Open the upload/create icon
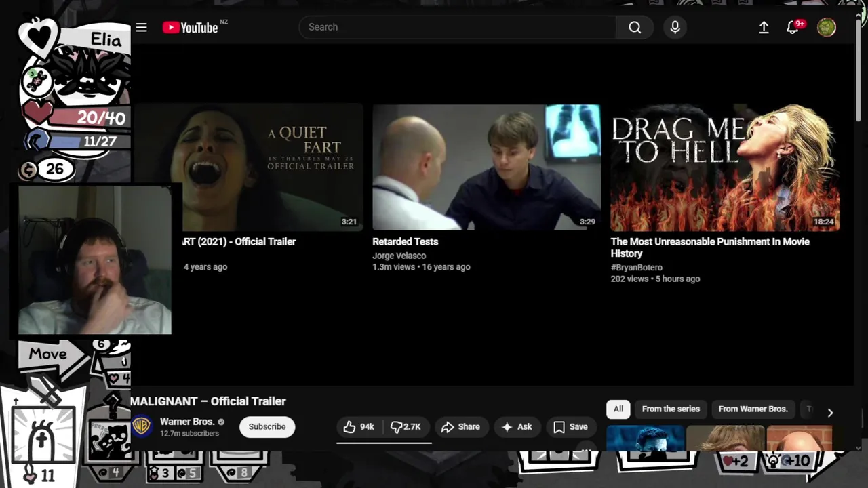Viewport: 868px width, 488px height. (764, 27)
